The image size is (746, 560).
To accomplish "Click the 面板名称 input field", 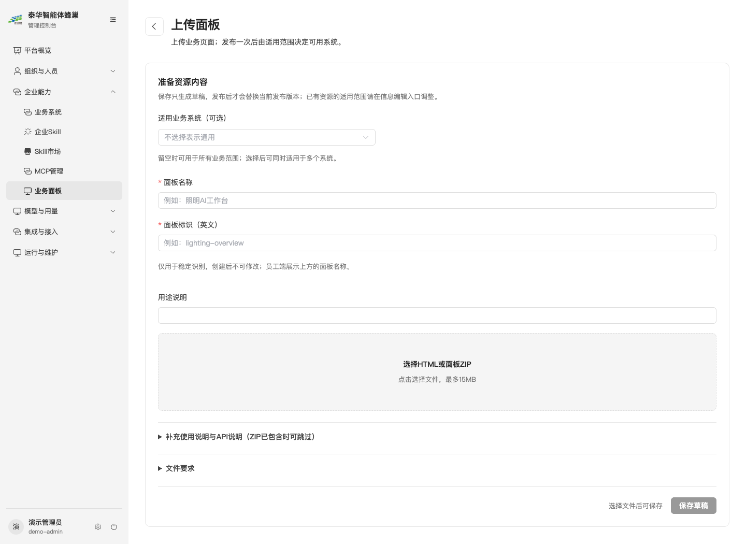I will pos(437,200).
